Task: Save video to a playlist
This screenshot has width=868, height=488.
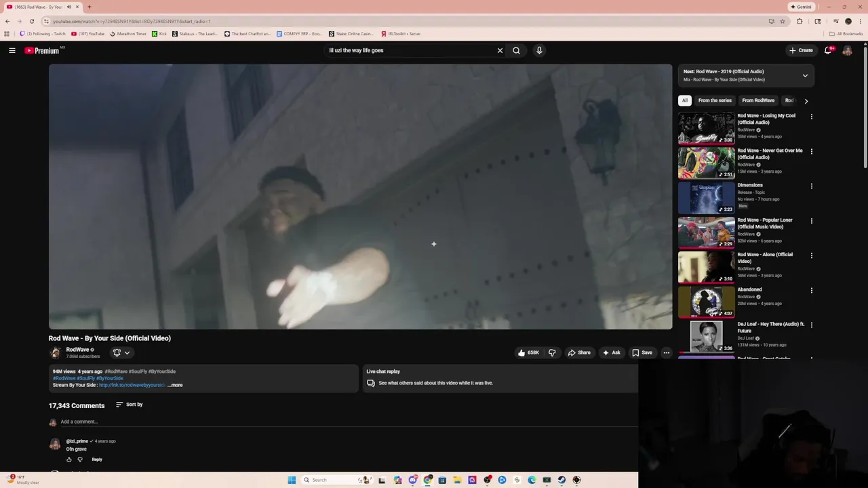Action: tap(642, 352)
